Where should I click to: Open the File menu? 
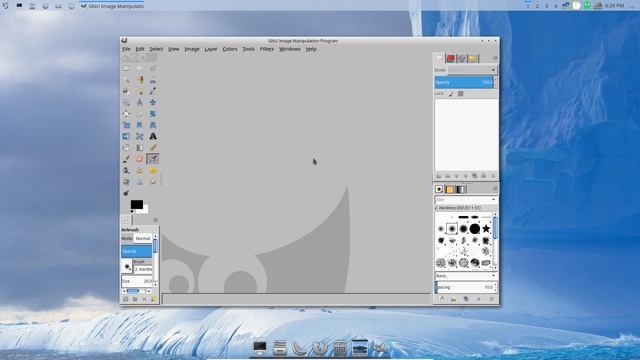(127, 49)
